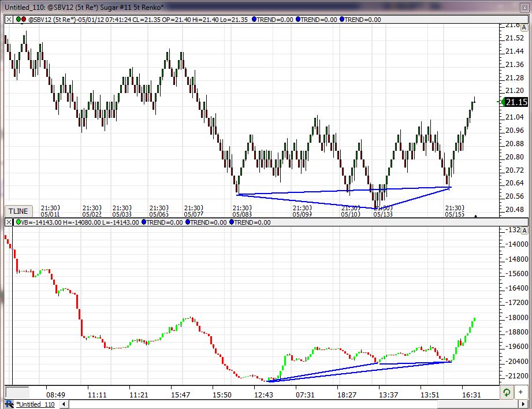Close the chart window with title bar X
This screenshot has width=532, height=409.
click(x=524, y=8)
